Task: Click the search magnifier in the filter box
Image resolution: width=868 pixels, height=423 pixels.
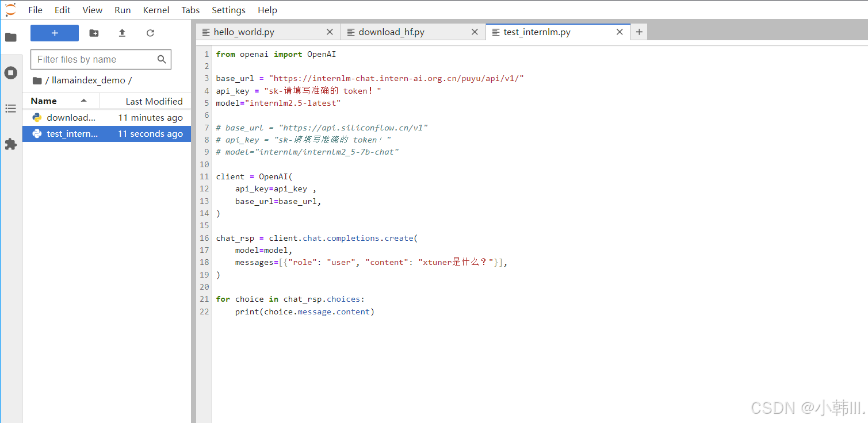Action: [163, 59]
